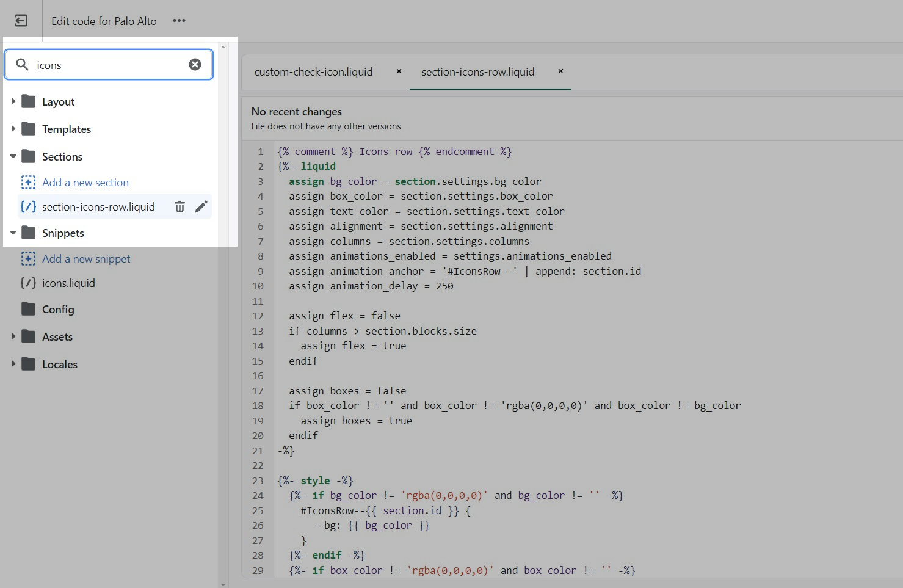This screenshot has width=903, height=588.
Task: Select the Config folder label
Action: click(58, 310)
